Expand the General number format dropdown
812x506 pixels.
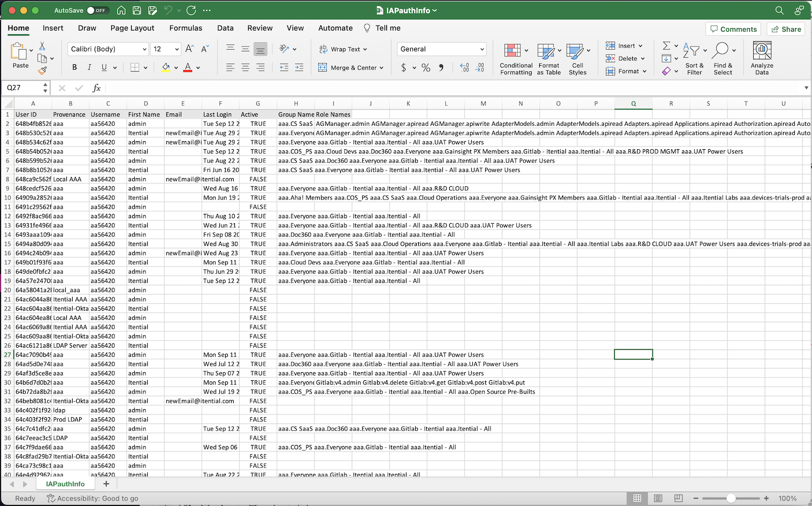pos(481,49)
